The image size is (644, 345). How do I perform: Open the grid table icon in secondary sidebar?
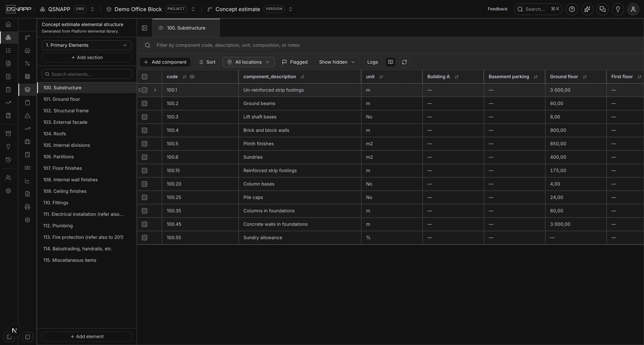pos(27,76)
